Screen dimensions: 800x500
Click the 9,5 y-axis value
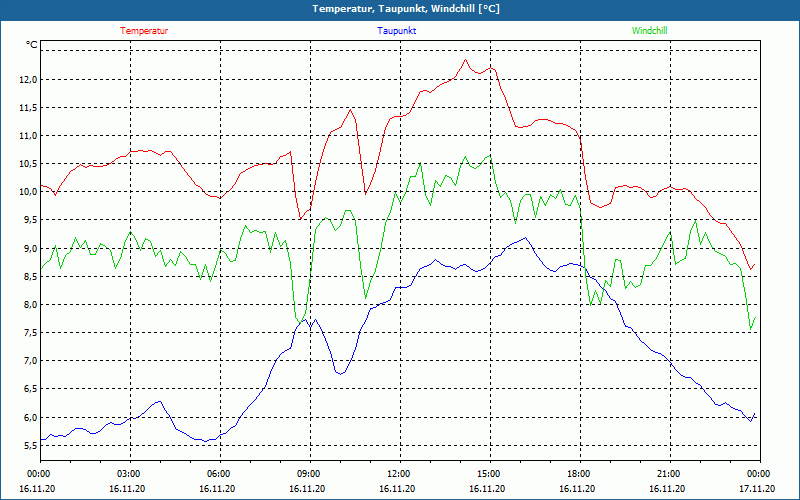[30, 220]
